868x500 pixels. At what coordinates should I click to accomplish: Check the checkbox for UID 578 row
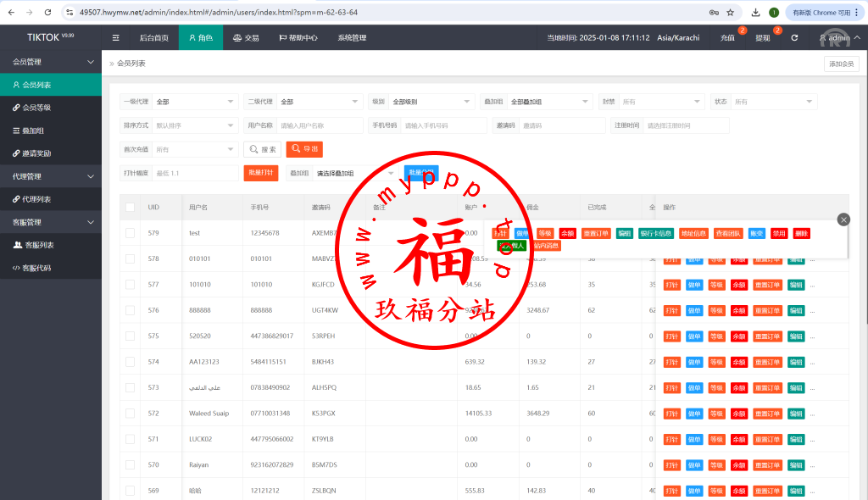(x=130, y=258)
